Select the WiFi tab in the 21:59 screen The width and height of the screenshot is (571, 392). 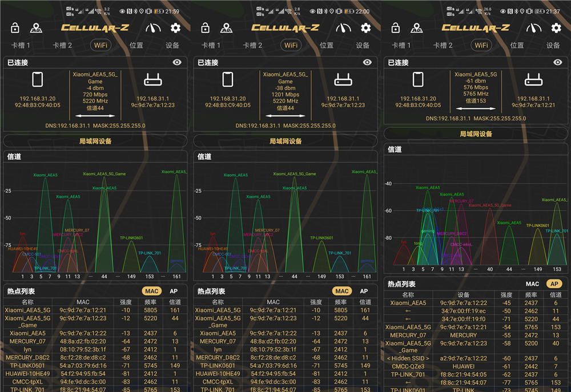(x=101, y=45)
